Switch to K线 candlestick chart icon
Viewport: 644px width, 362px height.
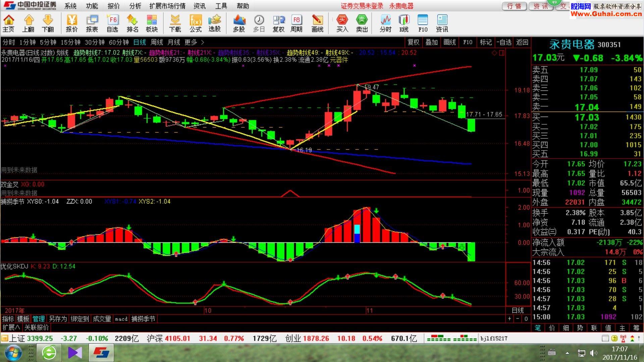[404, 23]
